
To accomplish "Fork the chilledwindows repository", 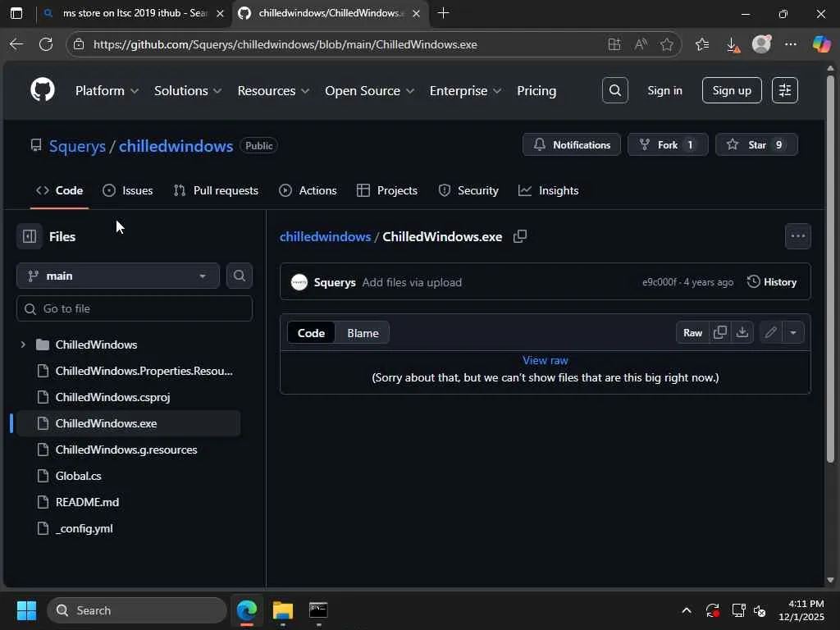I will (x=668, y=144).
